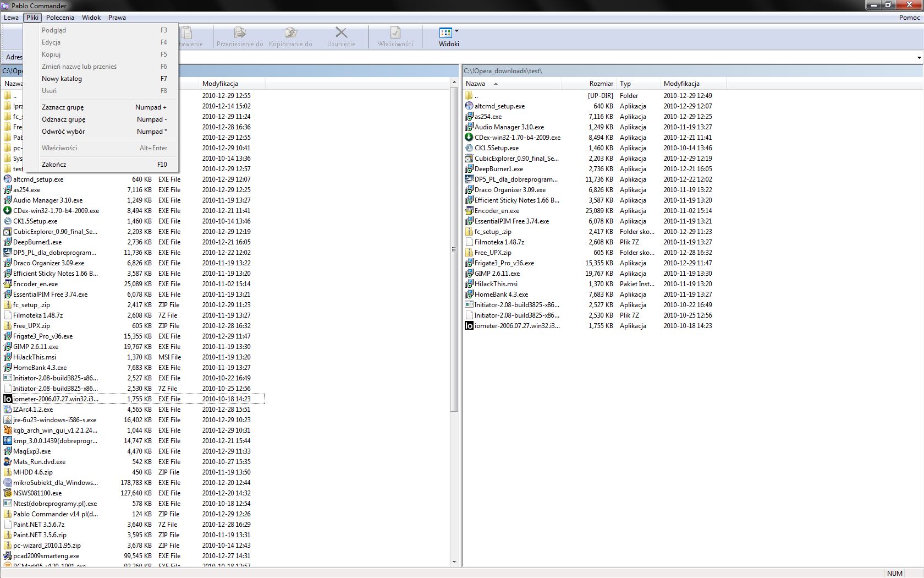Screen dimensions: 924x578
Task: Select MagExp3.exe file name
Action: point(32,451)
